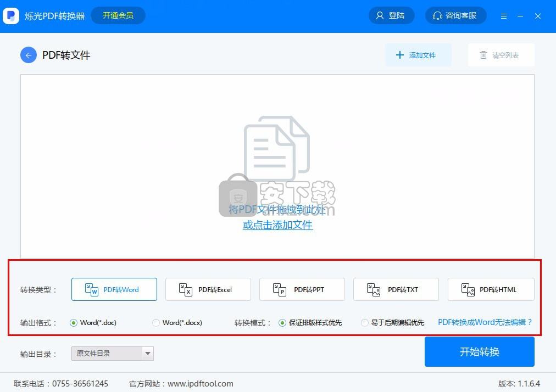Viewport: 556px width, 392px height.
Task: Pick the PDF转HTML conversion type
Action: (x=491, y=289)
